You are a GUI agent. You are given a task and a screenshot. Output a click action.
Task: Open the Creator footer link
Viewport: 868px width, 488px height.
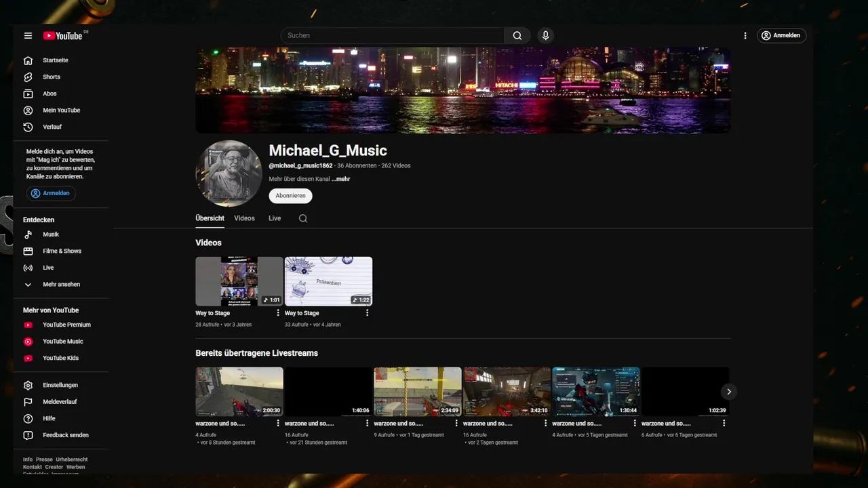[54, 467]
